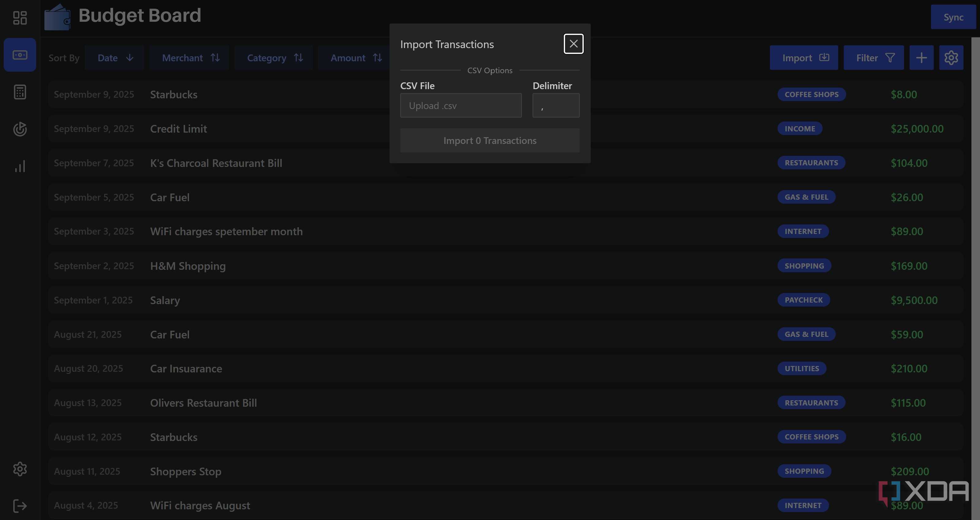This screenshot has width=980, height=520.
Task: Click the Budget Board wallet logo
Action: (x=58, y=17)
